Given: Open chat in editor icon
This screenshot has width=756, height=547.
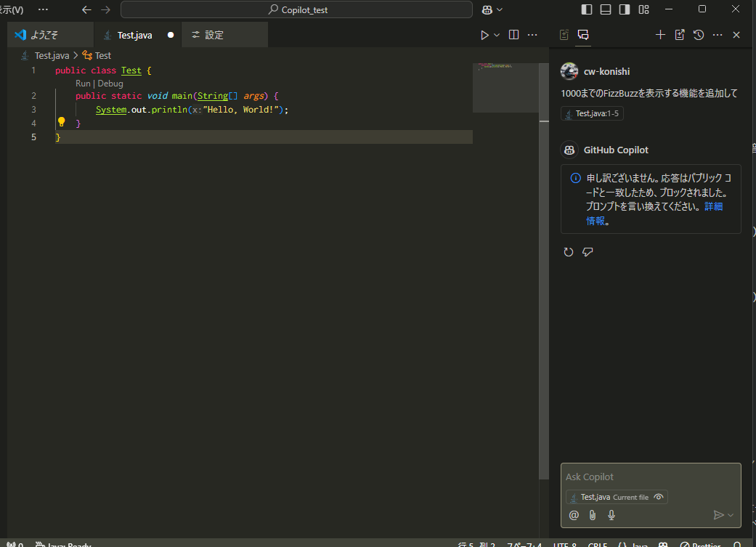Looking at the screenshot, I should pyautogui.click(x=680, y=35).
